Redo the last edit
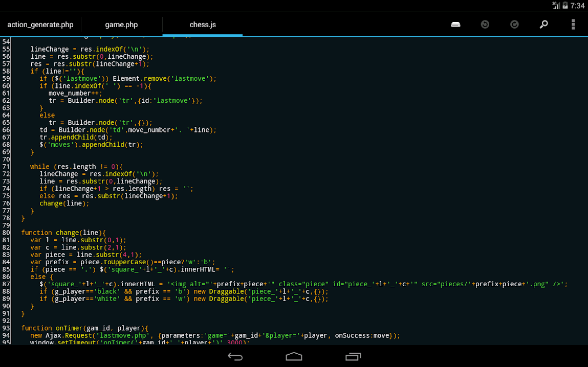The height and width of the screenshot is (367, 588). pyautogui.click(x=514, y=24)
